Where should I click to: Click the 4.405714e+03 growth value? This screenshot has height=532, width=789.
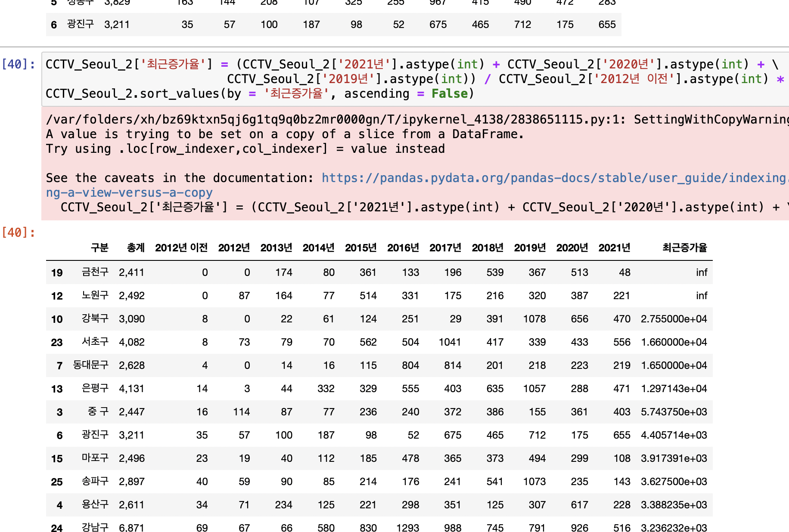coord(674,435)
